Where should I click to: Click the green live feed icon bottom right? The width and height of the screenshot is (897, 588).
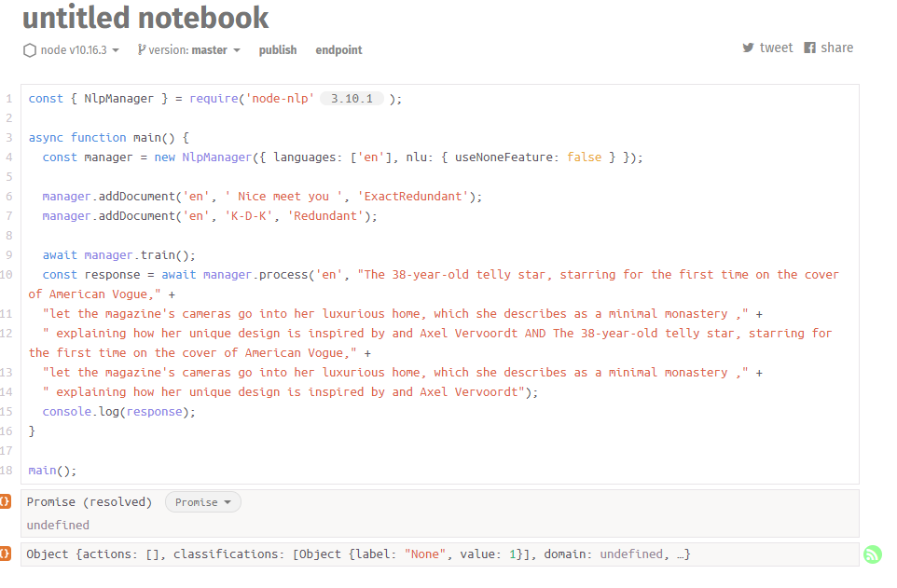pyautogui.click(x=872, y=554)
